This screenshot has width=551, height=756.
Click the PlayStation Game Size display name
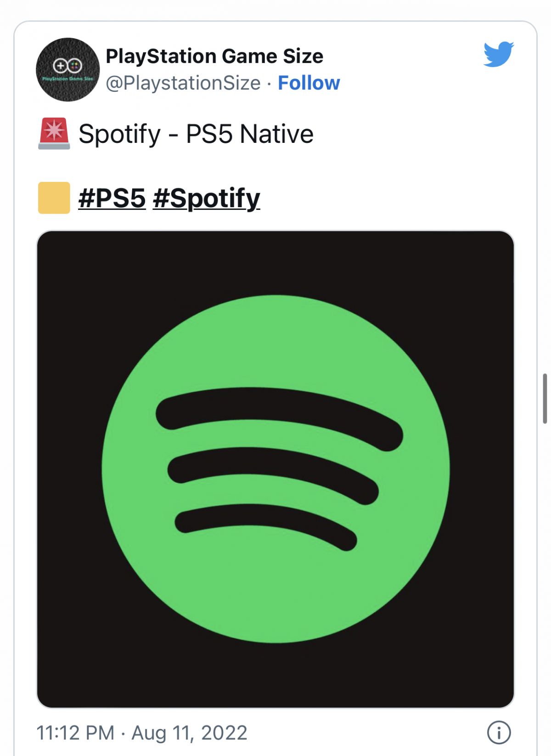point(214,56)
